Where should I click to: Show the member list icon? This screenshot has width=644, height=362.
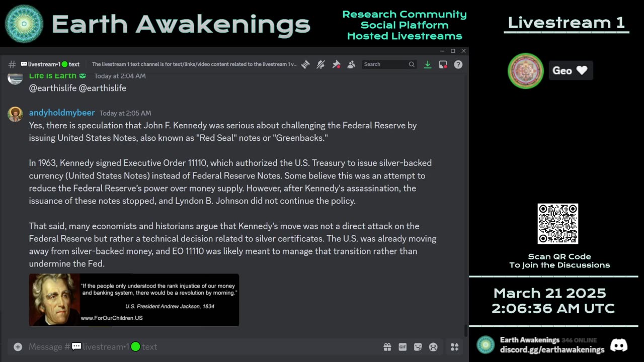coord(351,64)
